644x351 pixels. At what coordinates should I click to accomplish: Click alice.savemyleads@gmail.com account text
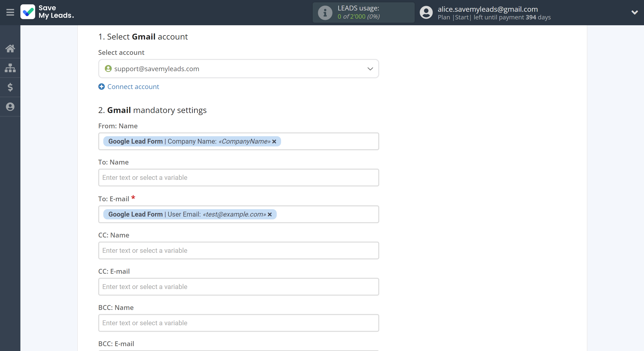488,9
